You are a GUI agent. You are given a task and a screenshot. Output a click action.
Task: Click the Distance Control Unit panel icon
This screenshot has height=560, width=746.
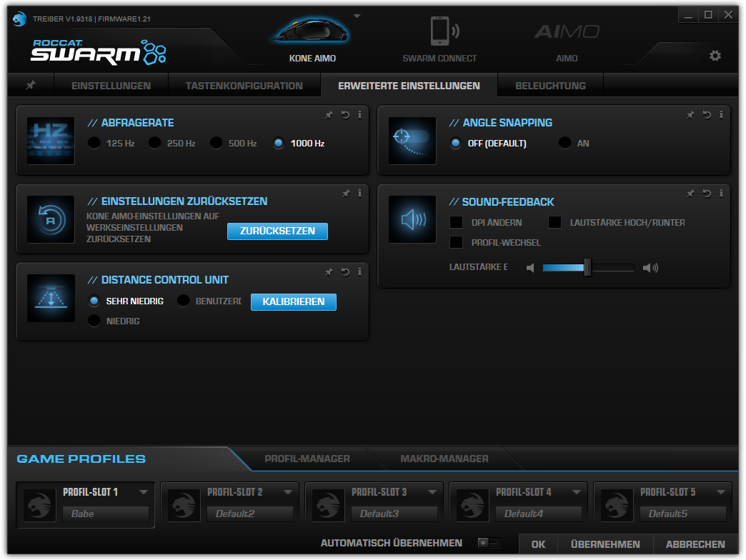(50, 297)
